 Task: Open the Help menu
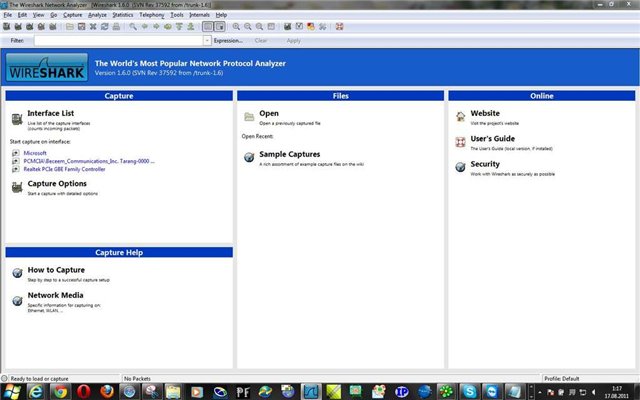(x=221, y=15)
